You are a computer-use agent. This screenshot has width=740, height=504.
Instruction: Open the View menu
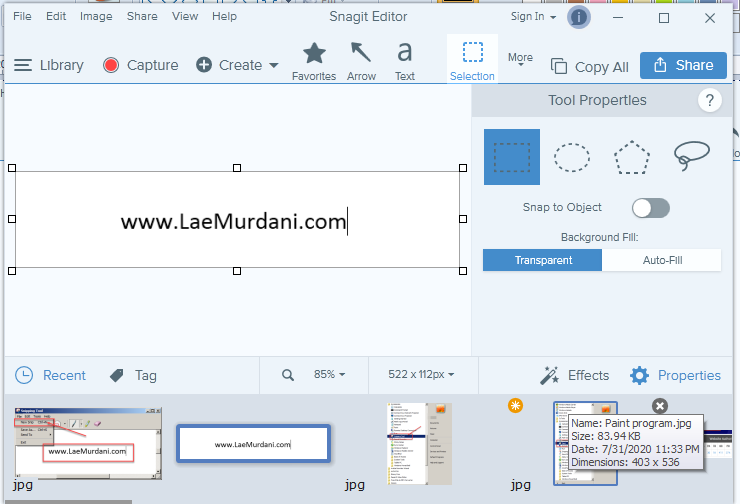point(184,16)
